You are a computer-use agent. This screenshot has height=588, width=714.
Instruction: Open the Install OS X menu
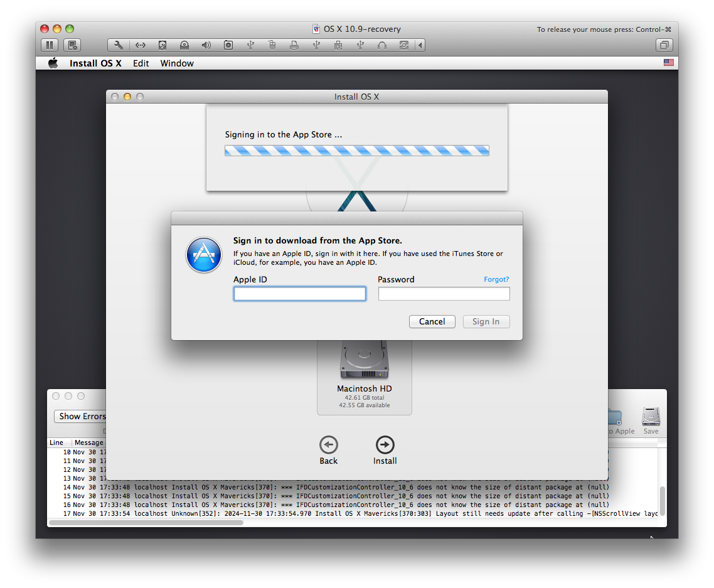coord(95,63)
